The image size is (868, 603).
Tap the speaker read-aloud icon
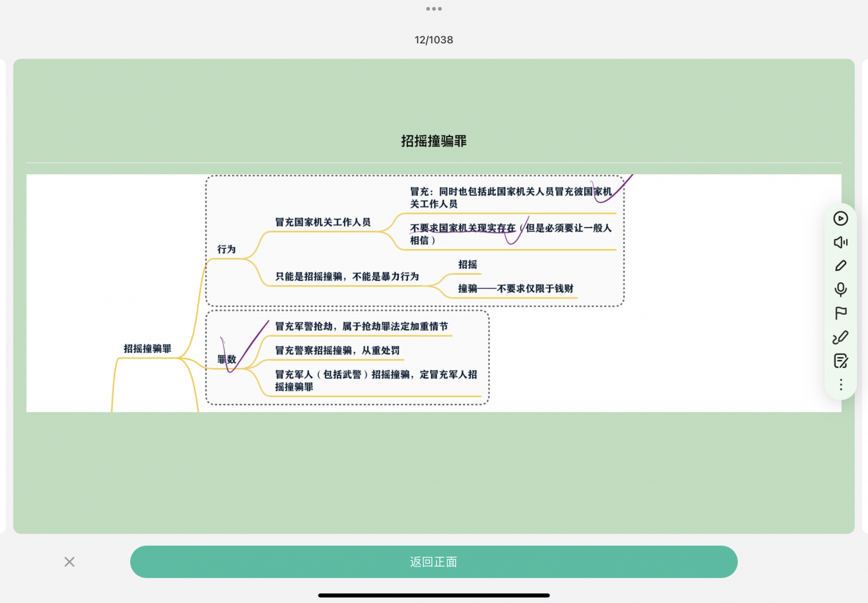click(x=840, y=242)
